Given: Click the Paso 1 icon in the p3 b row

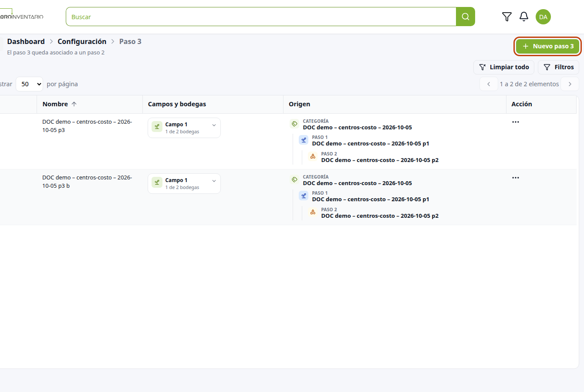Looking at the screenshot, I should tap(304, 196).
